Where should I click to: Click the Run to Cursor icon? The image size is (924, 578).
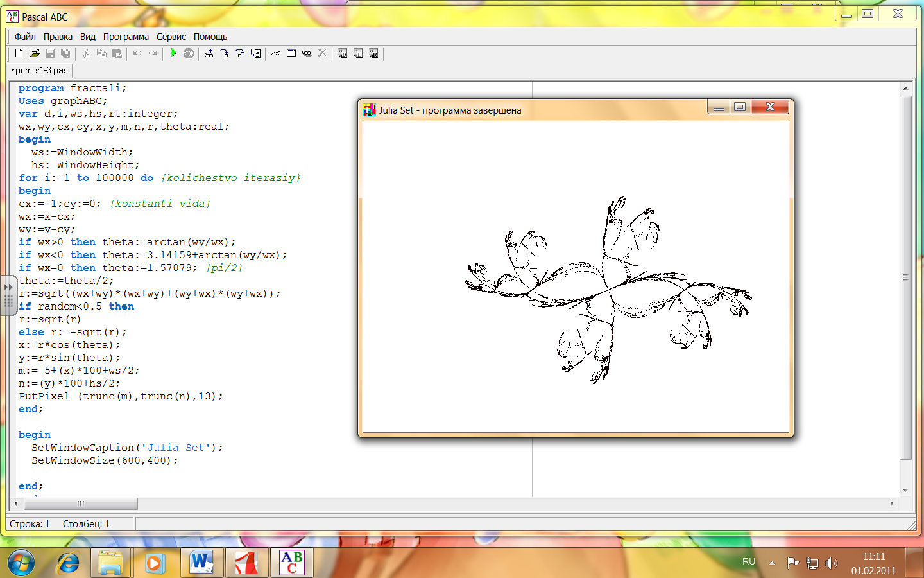pyautogui.click(x=255, y=53)
